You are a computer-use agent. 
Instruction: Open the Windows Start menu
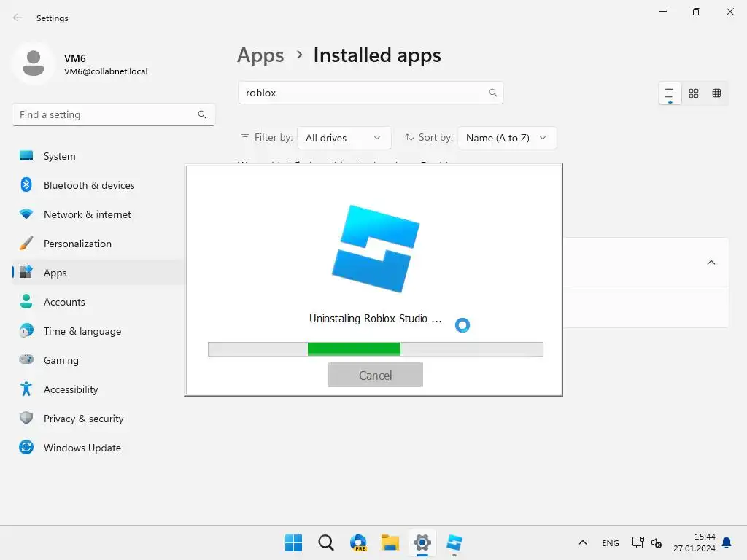click(x=293, y=542)
